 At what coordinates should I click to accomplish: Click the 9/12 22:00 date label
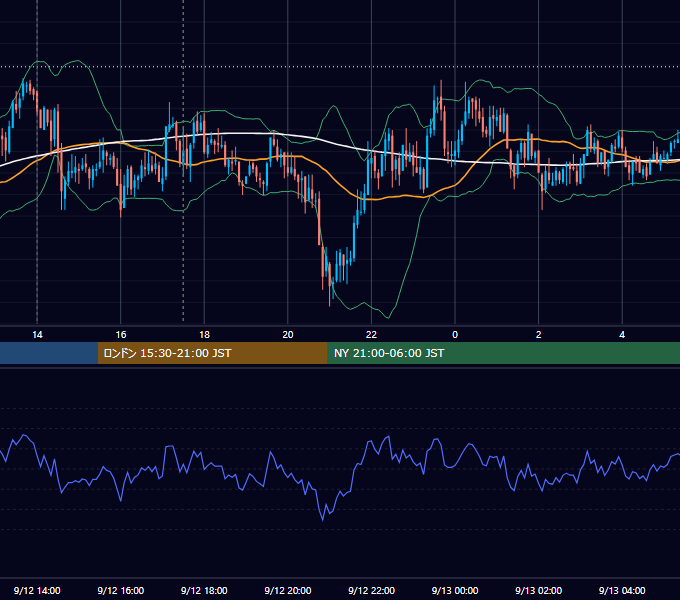pos(371,590)
